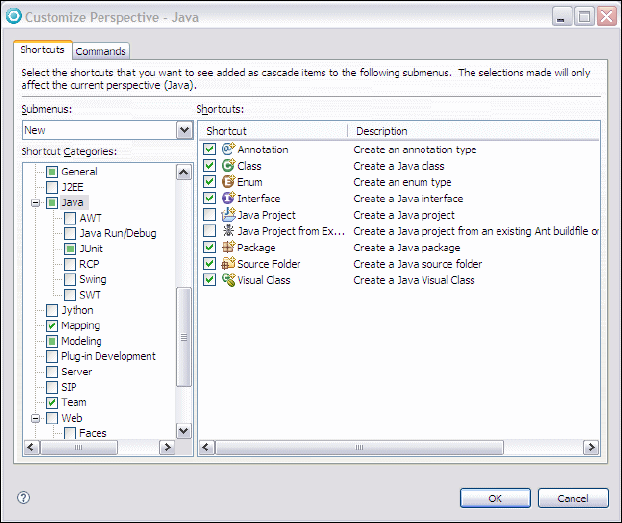Click categories list scroll down arrow
Image resolution: width=622 pixels, height=523 pixels.
(x=184, y=431)
